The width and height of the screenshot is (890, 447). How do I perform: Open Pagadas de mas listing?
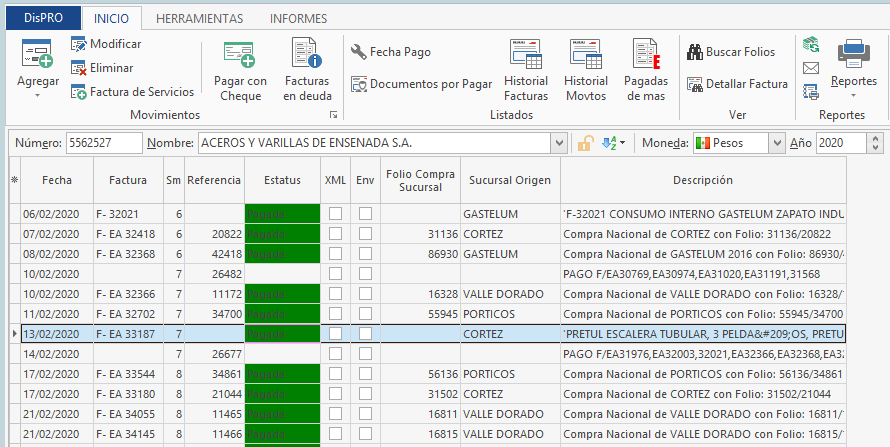point(646,70)
